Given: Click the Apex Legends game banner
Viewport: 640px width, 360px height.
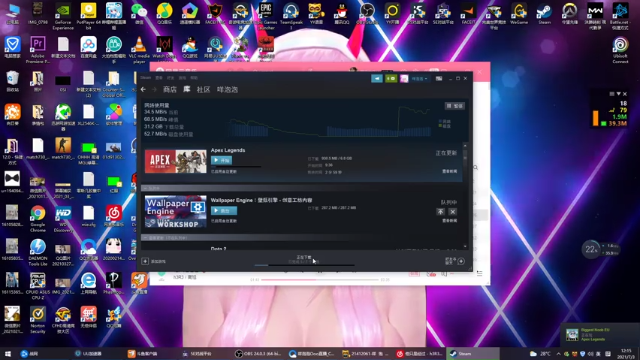Looking at the screenshot, I should [x=176, y=161].
